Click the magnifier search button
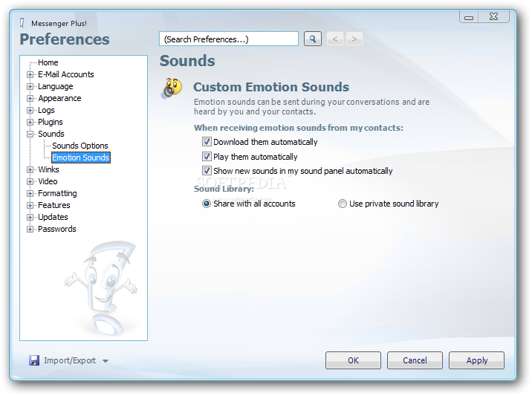This screenshot has height=396, width=532. (313, 39)
